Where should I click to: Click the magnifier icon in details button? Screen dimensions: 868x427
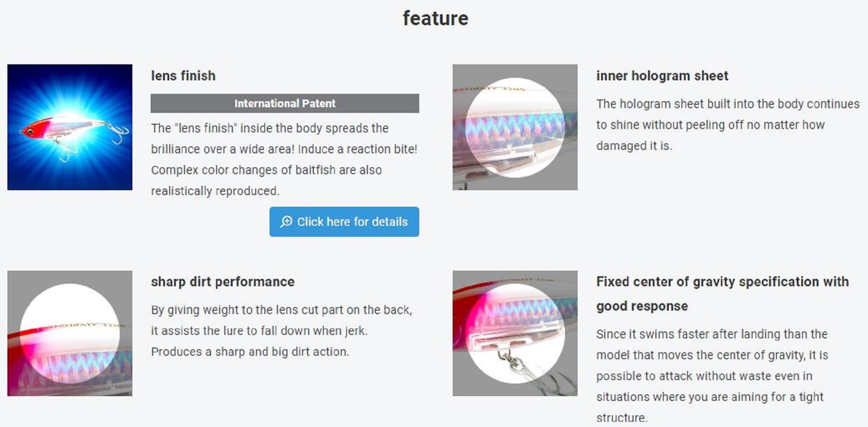[286, 222]
